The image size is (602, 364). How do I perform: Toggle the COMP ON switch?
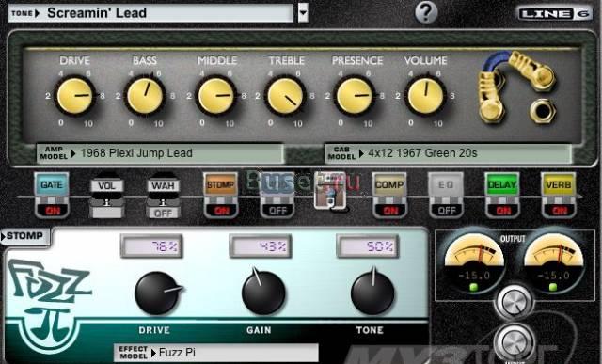389,211
